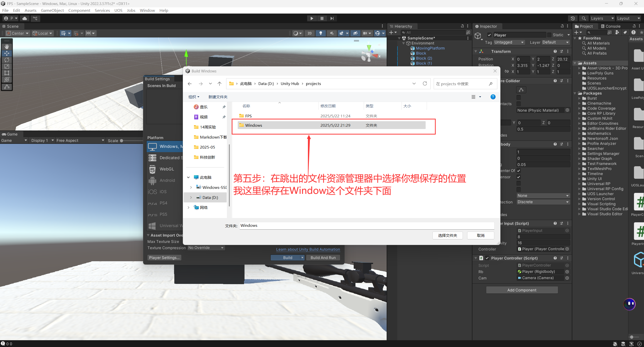Open the GameObject menu
The height and width of the screenshot is (347, 644).
pos(52,10)
